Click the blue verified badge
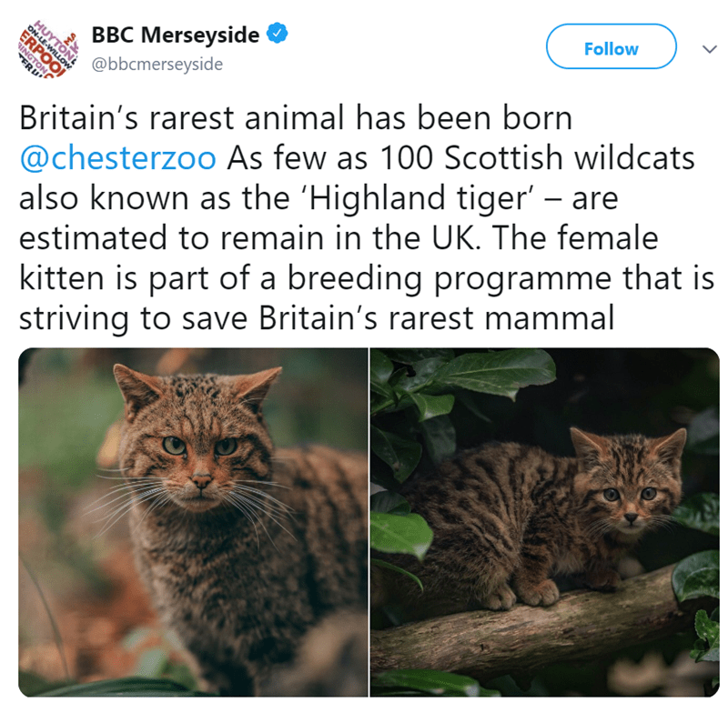Screen dimensions: 728x713 pos(278,35)
